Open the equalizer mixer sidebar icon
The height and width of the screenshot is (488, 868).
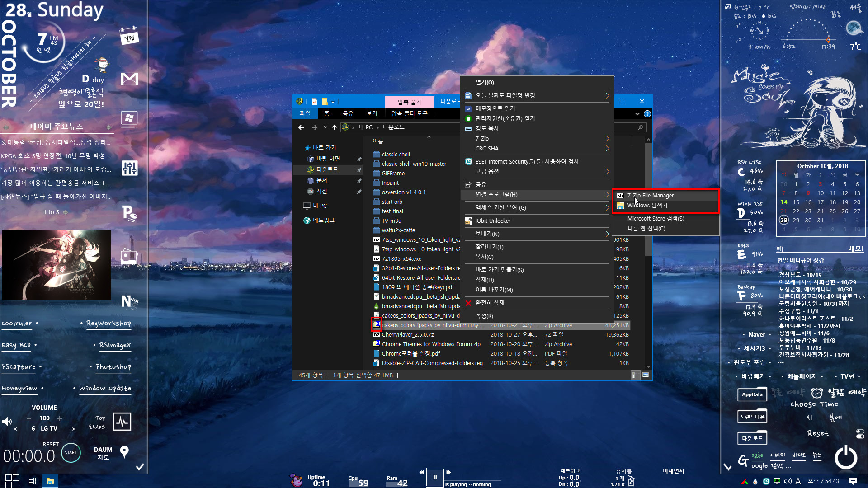(x=129, y=169)
